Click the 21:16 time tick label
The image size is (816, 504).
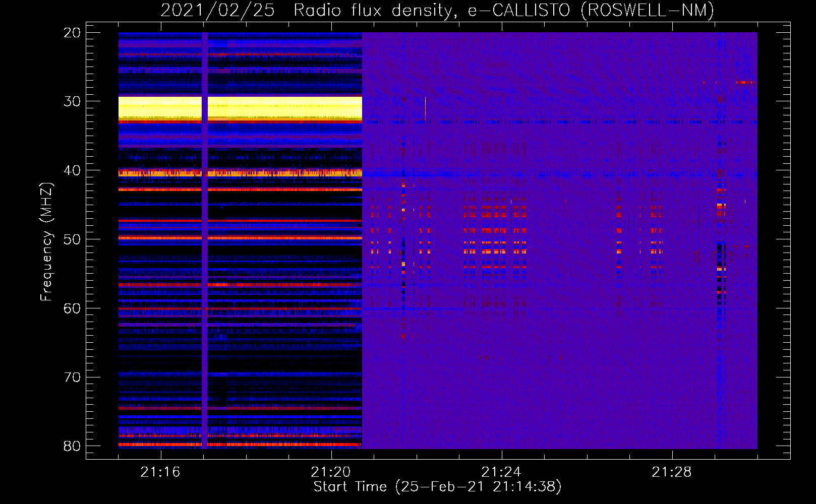point(160,472)
